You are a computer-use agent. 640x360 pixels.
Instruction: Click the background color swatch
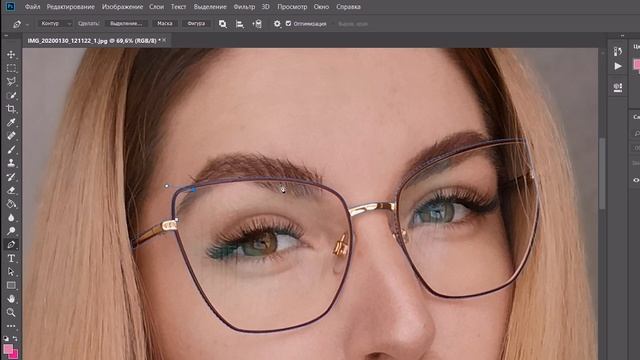click(x=15, y=356)
